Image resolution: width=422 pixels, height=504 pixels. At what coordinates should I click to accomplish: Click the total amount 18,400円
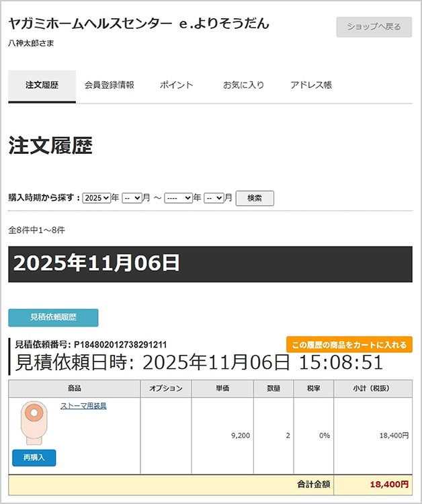pos(389,485)
